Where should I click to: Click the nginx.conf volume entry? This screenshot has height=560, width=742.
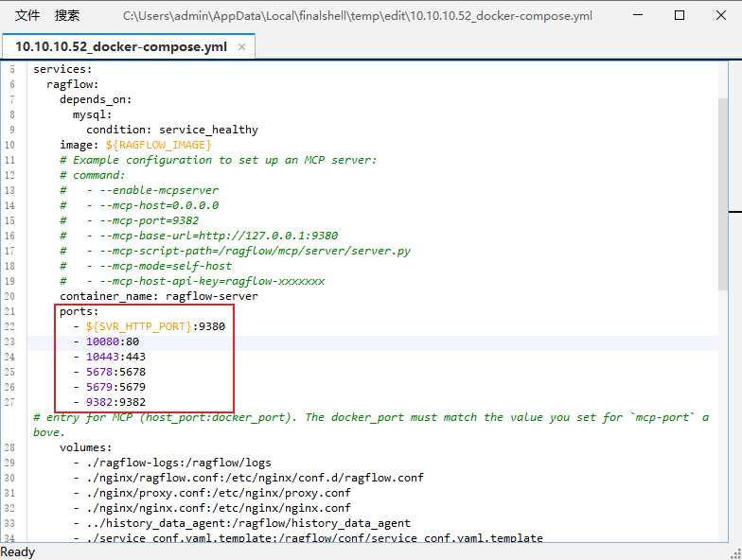pyautogui.click(x=219, y=508)
